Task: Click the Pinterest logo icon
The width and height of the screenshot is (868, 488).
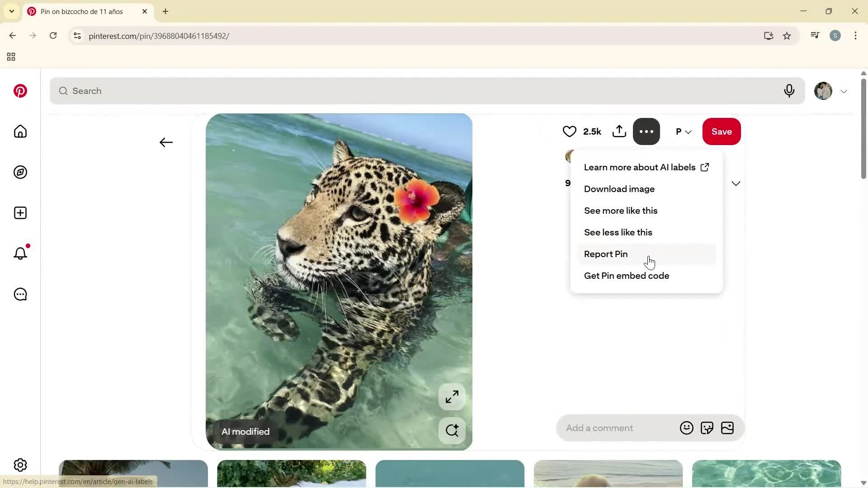Action: [20, 91]
